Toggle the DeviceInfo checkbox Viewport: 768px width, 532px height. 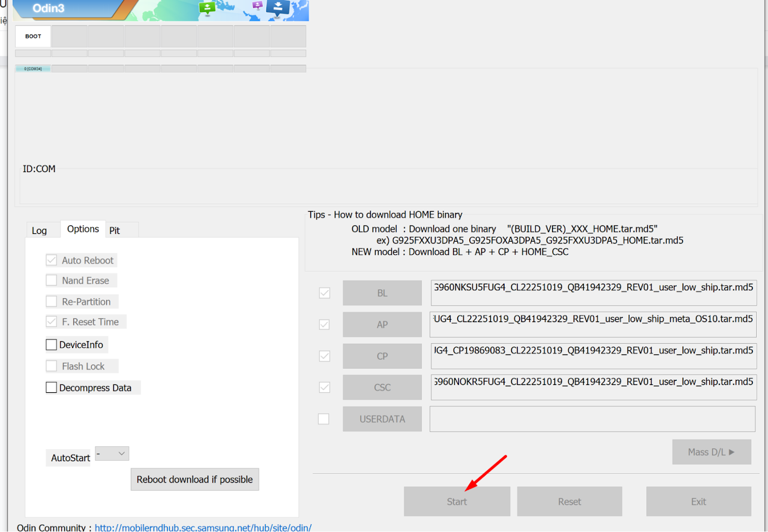point(52,345)
